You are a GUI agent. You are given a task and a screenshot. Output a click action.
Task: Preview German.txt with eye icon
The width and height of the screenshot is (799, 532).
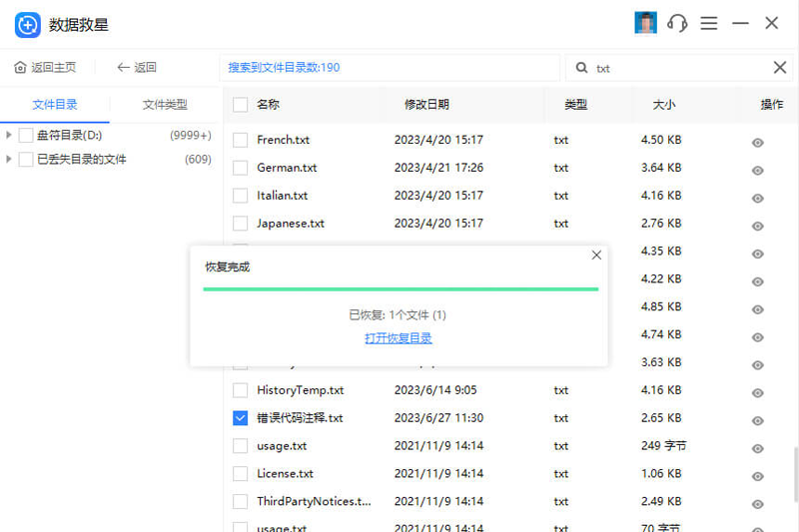click(758, 171)
